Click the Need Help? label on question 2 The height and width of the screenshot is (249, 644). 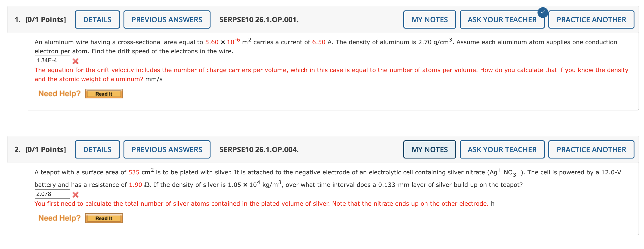[x=59, y=217]
